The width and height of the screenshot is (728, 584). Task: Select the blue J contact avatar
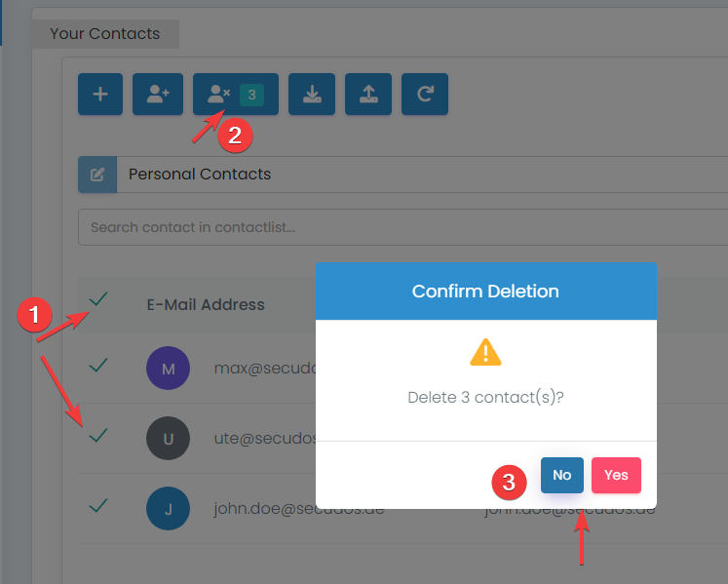point(168,509)
